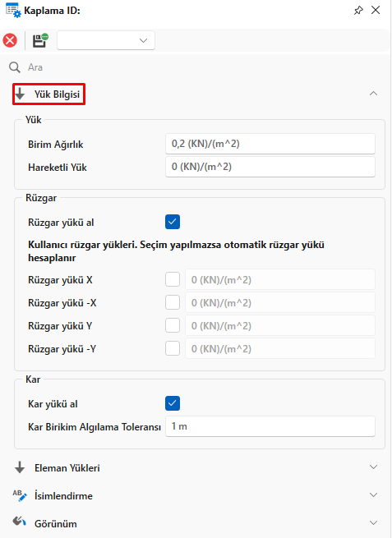Uncheck the Rüzgar yükü al checkbox

point(173,222)
